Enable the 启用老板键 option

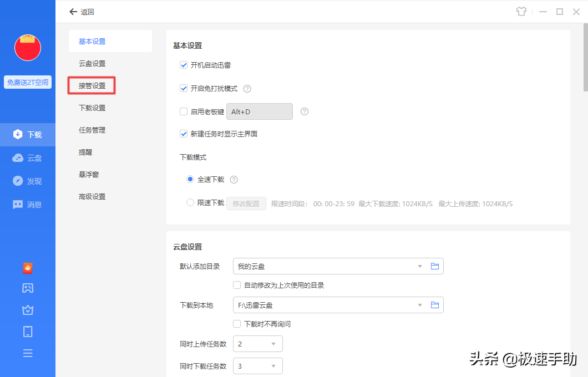[183, 111]
